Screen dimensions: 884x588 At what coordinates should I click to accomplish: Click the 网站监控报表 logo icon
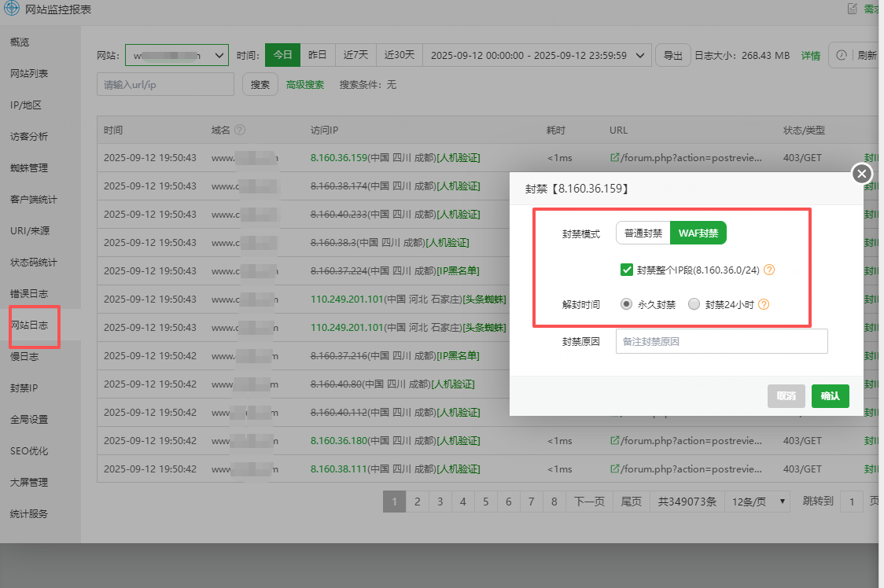click(11, 9)
